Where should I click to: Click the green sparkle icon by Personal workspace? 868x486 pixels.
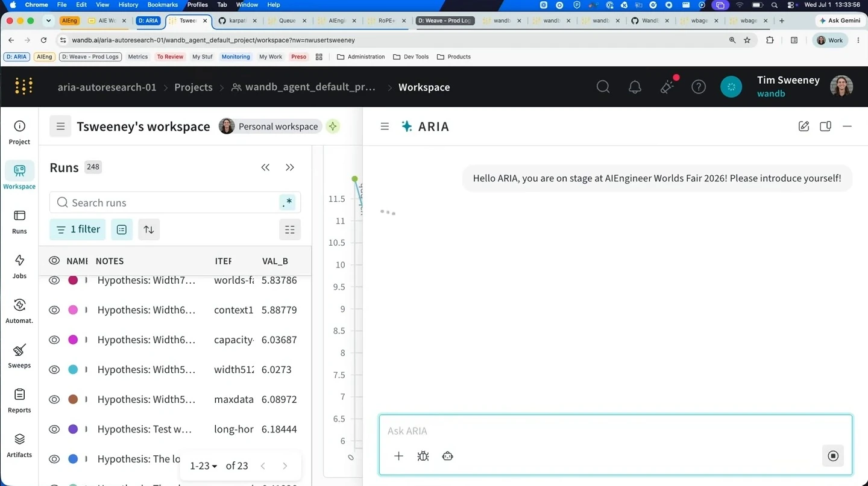(333, 126)
